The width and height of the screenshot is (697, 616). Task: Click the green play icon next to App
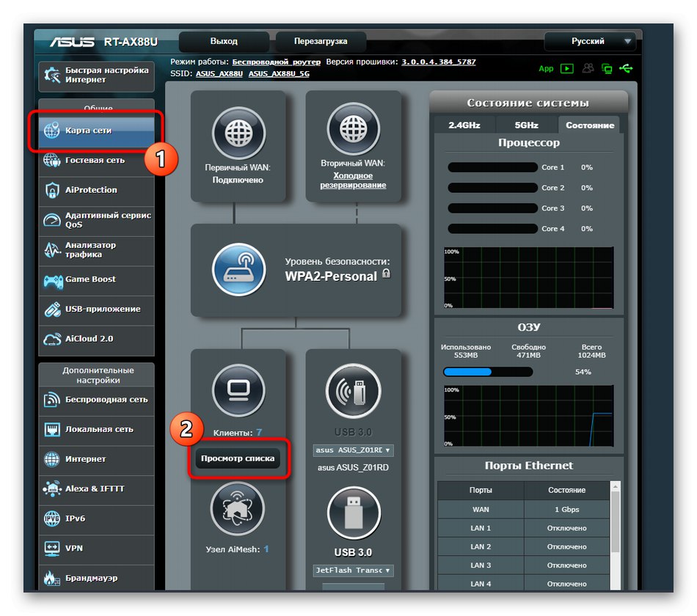[566, 68]
